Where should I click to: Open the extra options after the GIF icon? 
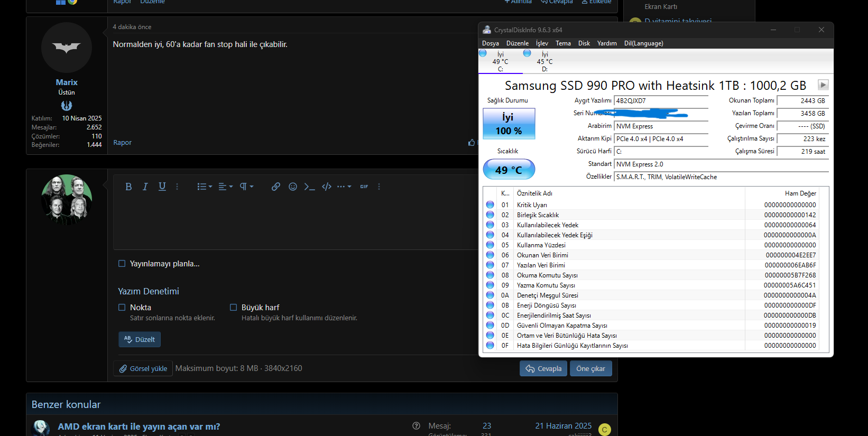point(379,187)
